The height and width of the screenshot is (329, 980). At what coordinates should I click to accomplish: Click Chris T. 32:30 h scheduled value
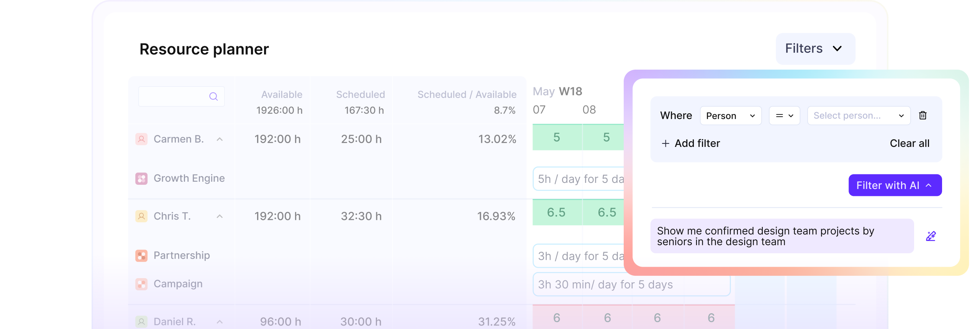[x=361, y=216]
